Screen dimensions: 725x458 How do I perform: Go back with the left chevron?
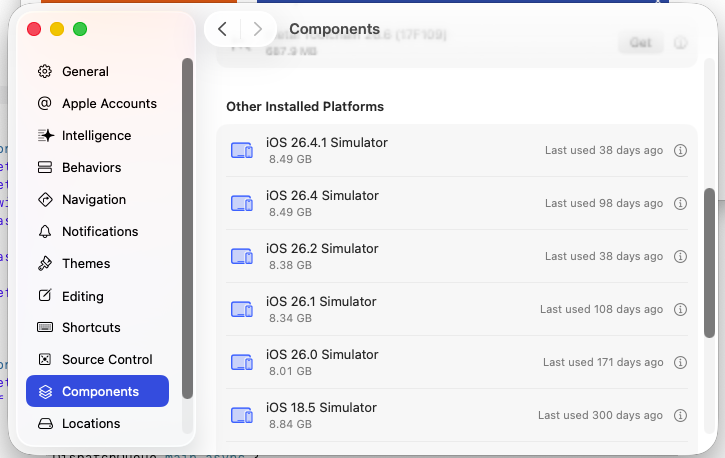point(222,29)
